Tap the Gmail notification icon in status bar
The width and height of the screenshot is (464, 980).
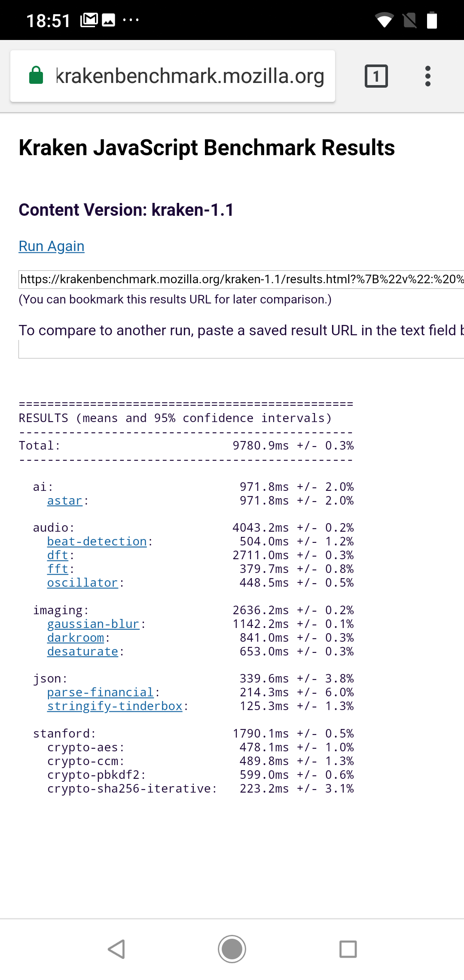click(89, 20)
